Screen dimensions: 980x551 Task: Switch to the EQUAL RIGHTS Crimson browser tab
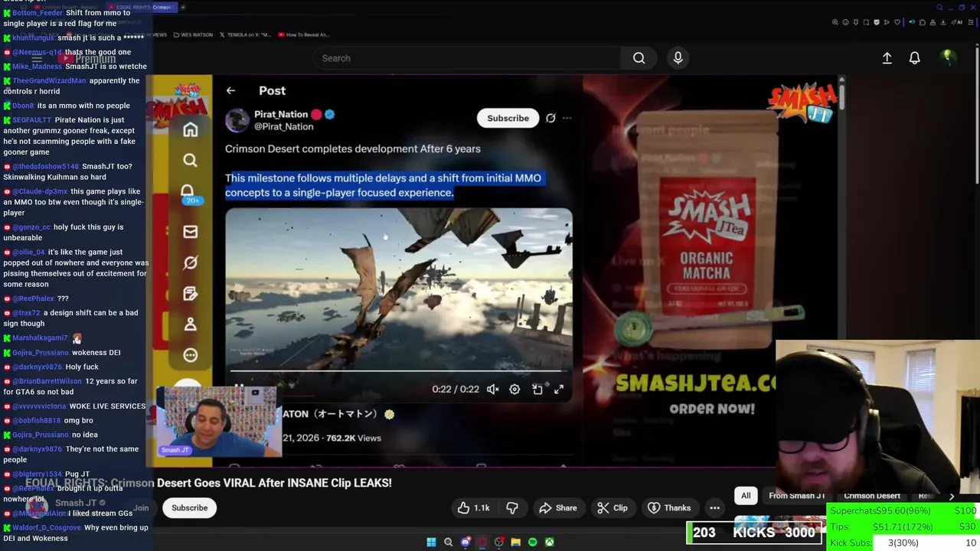point(142,7)
